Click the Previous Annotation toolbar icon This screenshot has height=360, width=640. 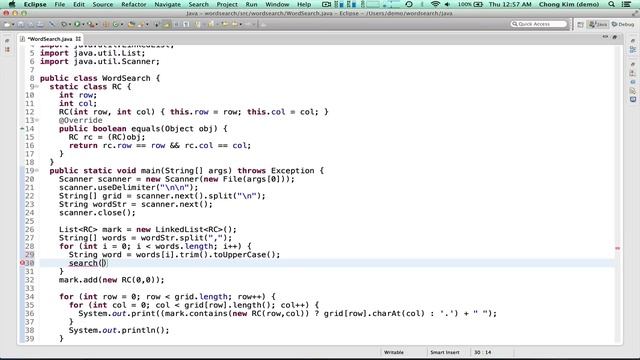point(211,24)
